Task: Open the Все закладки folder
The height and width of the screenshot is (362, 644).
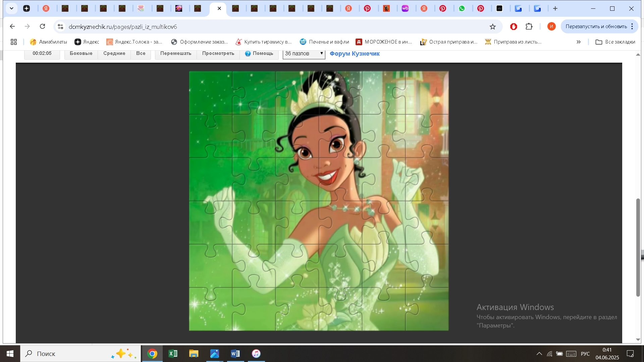Action: coord(615,42)
